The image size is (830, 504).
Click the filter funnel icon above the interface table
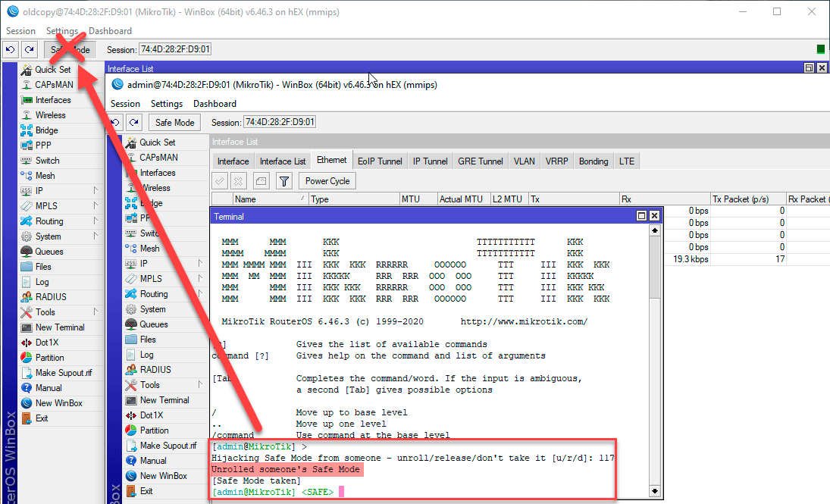tap(283, 181)
